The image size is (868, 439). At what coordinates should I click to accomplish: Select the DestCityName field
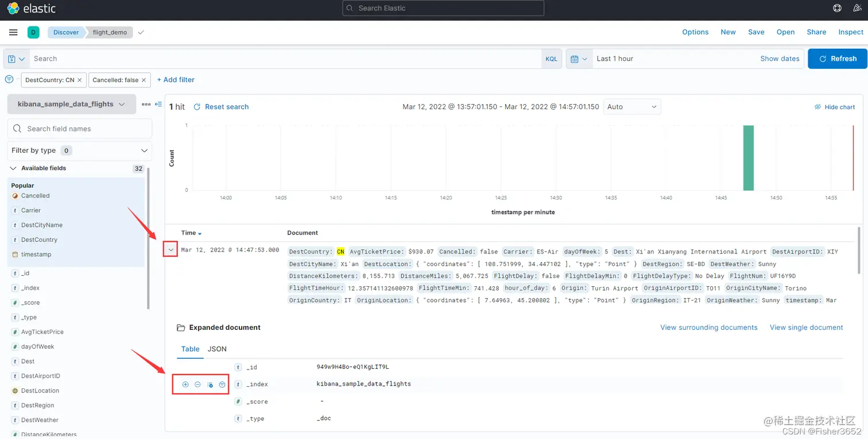42,225
